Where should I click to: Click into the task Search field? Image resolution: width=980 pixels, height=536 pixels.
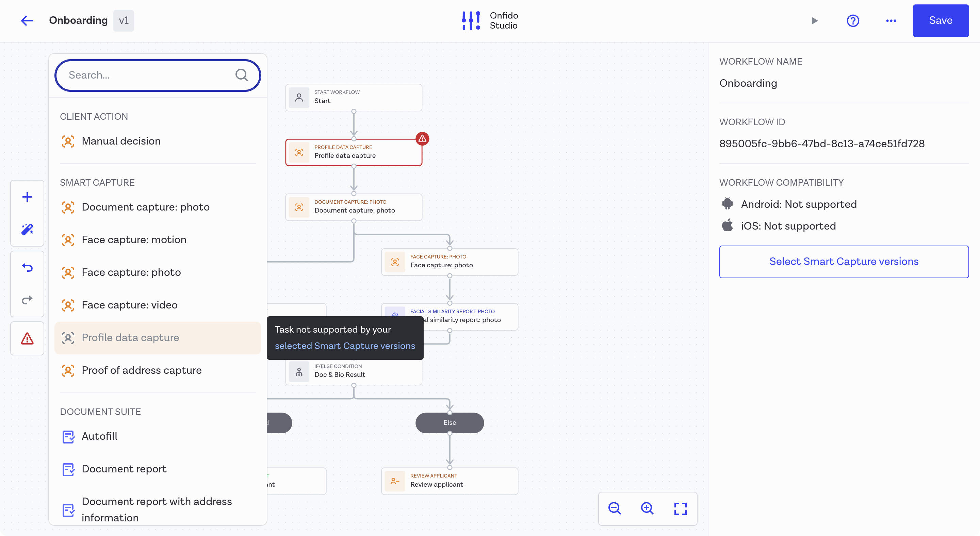click(x=150, y=75)
